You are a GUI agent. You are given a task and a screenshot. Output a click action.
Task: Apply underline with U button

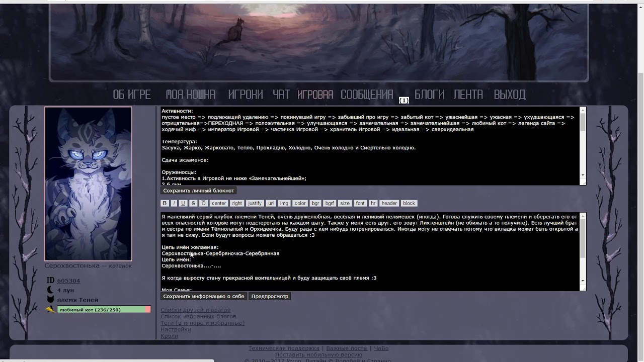click(183, 203)
